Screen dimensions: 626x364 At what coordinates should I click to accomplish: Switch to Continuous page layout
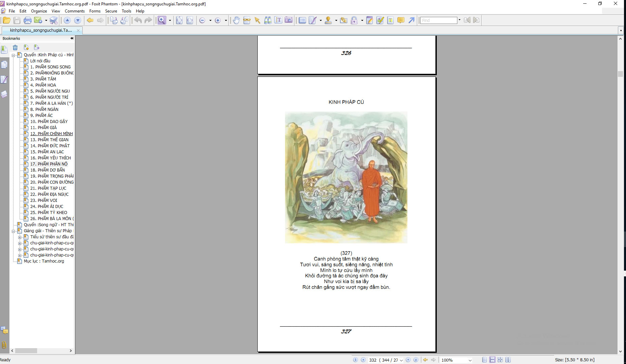[492, 360]
